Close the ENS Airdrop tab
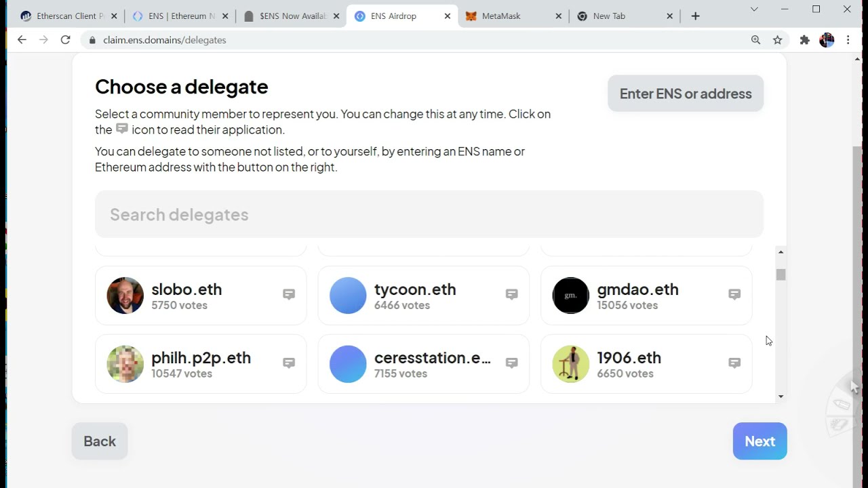 coord(448,16)
